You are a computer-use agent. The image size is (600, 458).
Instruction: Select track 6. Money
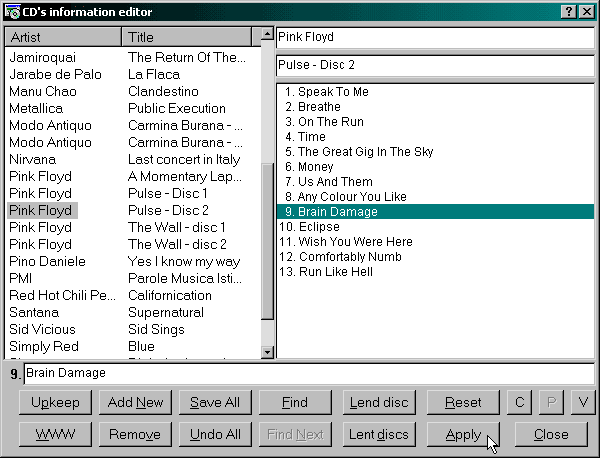[435, 167]
